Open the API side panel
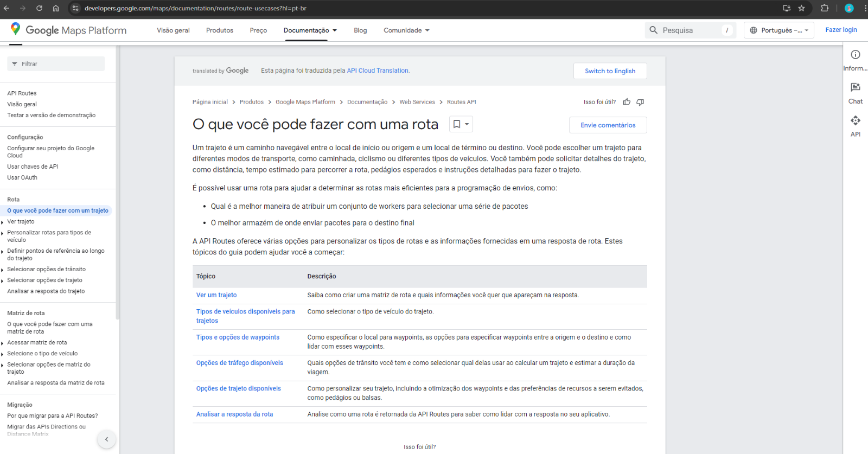 click(x=856, y=126)
